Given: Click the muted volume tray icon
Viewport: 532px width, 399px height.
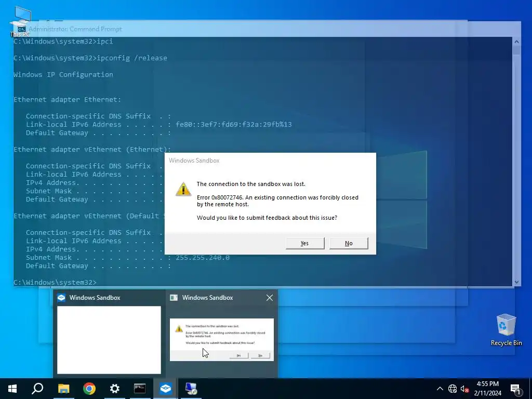Looking at the screenshot, I should 464,389.
